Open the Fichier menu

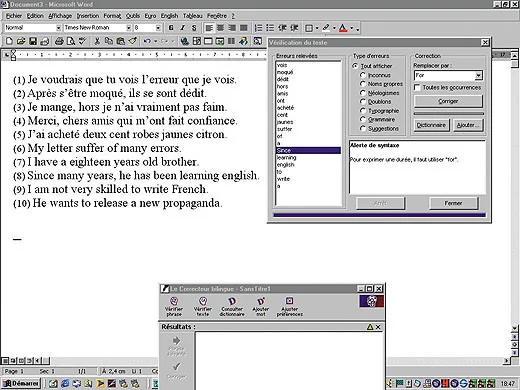click(x=14, y=16)
